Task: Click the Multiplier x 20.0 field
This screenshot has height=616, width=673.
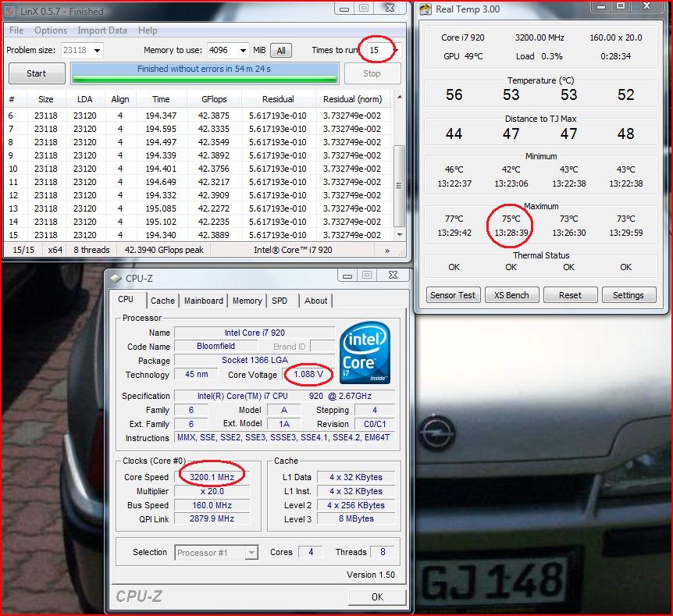Action: 212,491
